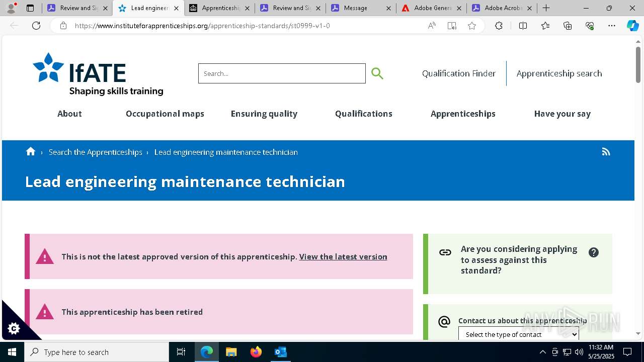The width and height of the screenshot is (644, 362).
Task: Open the Windows Start menu
Action: 12,352
